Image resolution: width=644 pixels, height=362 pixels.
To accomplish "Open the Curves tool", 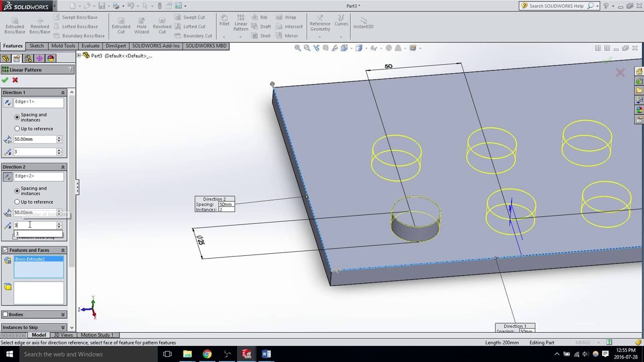I will [x=341, y=20].
